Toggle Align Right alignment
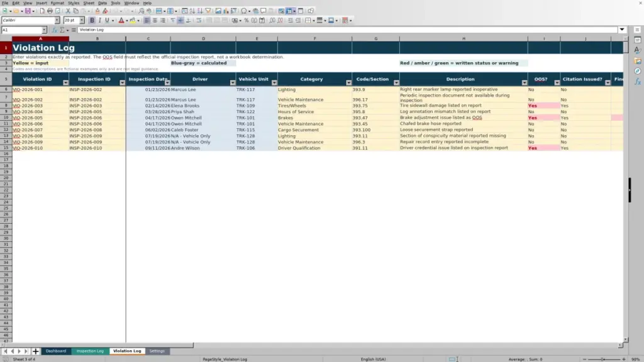Image resolution: width=644 pixels, height=362 pixels. pyautogui.click(x=163, y=21)
